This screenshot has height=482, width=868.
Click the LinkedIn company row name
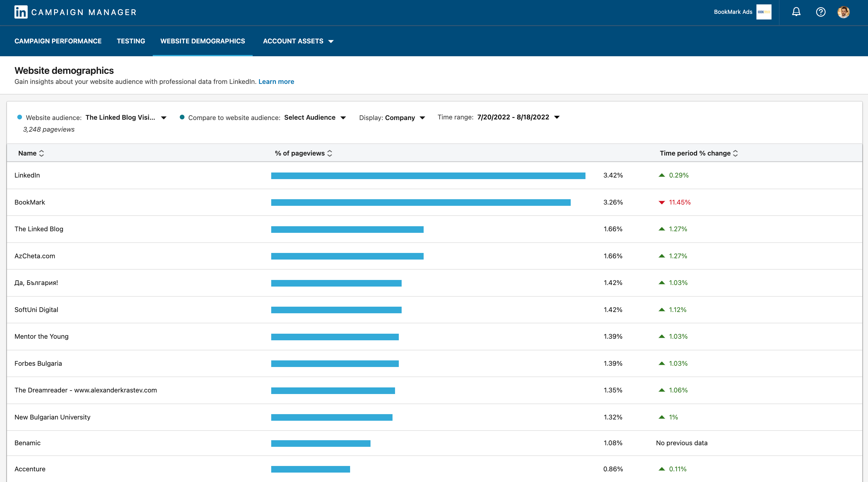[x=27, y=175]
